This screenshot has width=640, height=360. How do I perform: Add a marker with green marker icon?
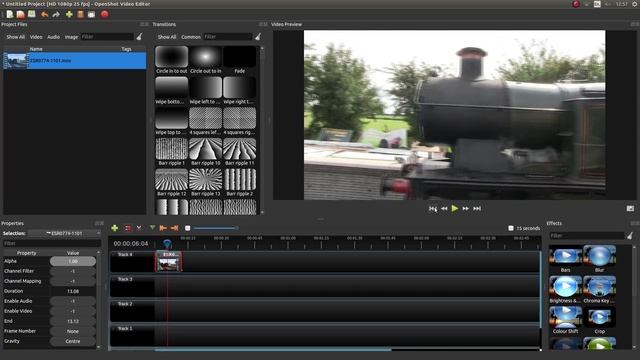point(152,228)
